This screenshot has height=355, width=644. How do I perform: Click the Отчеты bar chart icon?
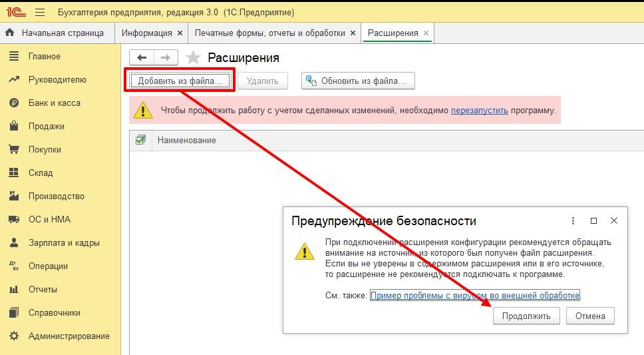[14, 289]
